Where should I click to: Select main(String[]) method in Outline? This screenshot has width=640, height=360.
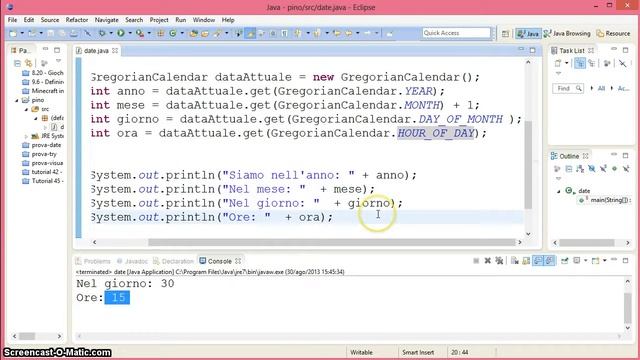point(605,200)
